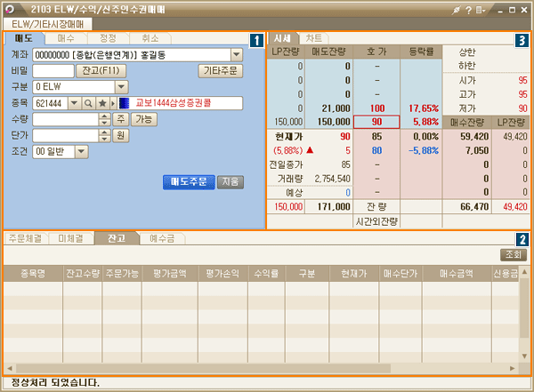Select the highlighted ask price 90
The width and height of the screenshot is (534, 392).
click(x=376, y=122)
